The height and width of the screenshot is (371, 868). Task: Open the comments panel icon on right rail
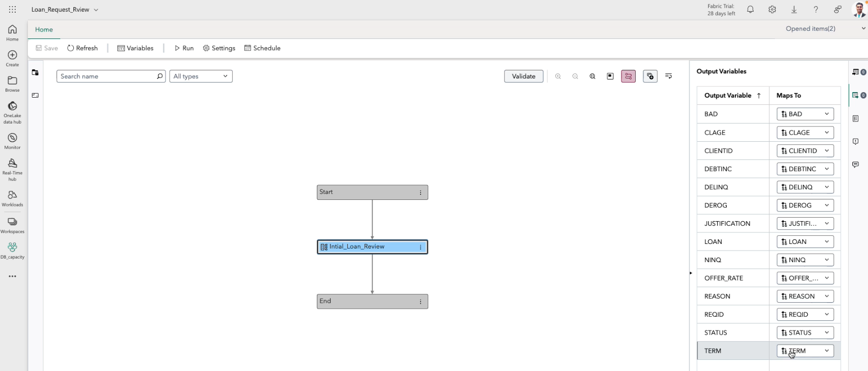(855, 164)
